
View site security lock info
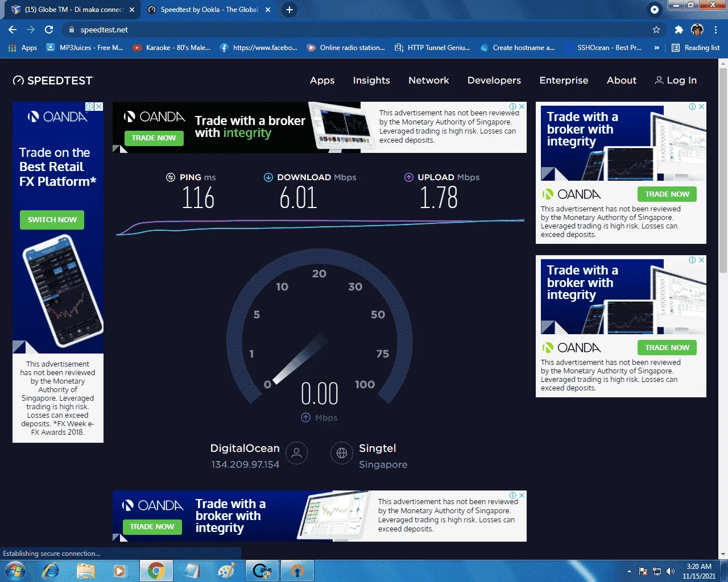72,30
